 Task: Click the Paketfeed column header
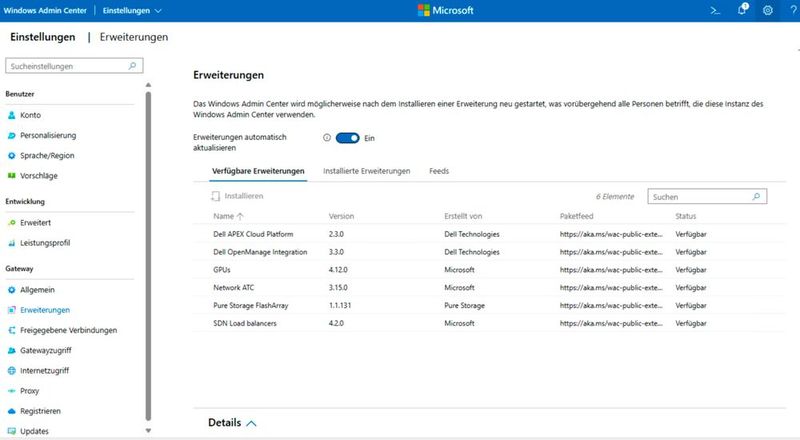(576, 216)
